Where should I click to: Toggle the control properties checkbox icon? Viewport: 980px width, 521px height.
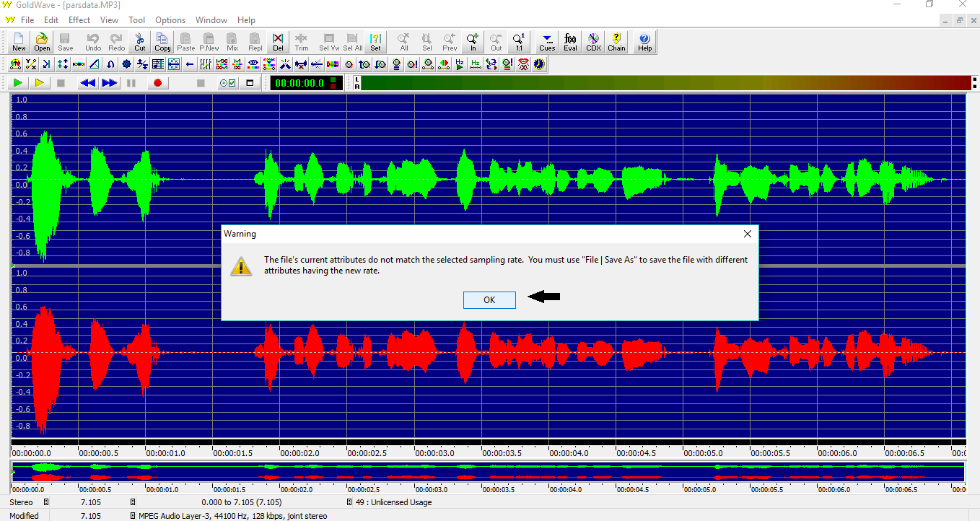coord(227,83)
